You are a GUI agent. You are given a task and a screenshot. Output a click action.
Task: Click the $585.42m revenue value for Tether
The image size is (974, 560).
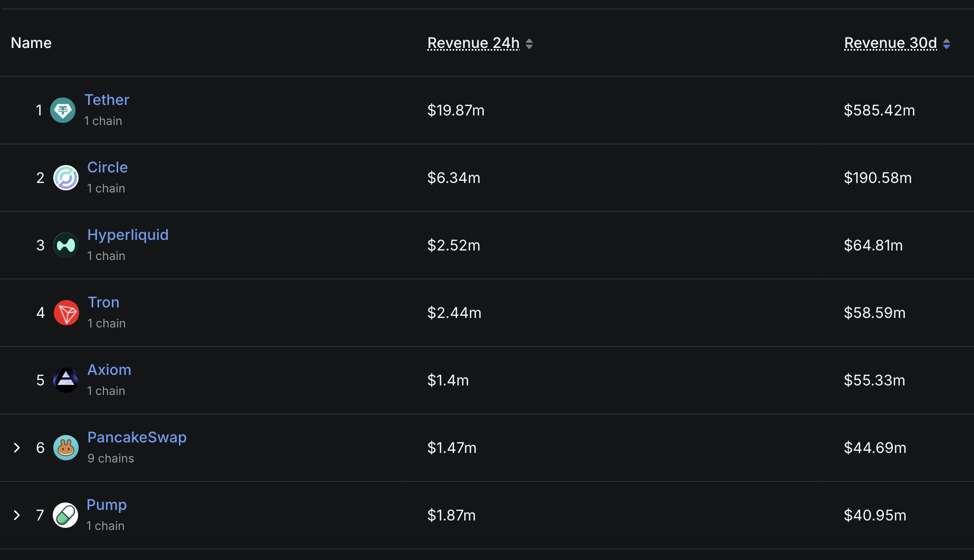click(x=879, y=110)
